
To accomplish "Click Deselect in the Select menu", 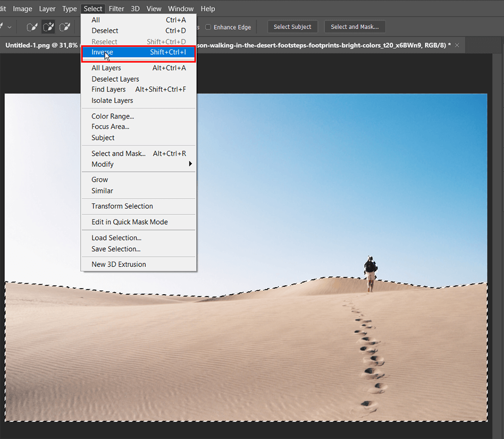I will point(105,31).
